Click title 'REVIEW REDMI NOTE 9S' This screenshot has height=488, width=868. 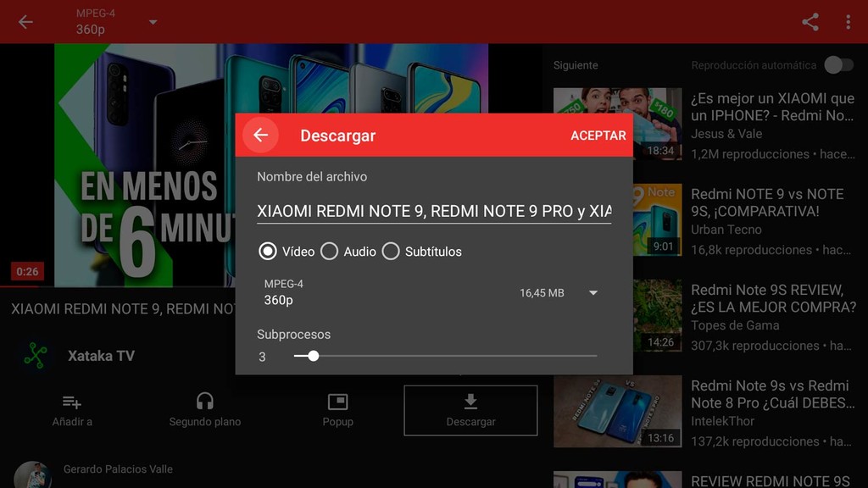[770, 481]
